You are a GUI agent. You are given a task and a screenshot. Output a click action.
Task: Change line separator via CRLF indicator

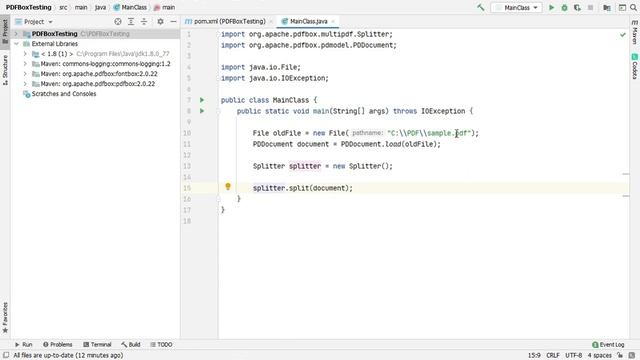point(553,356)
